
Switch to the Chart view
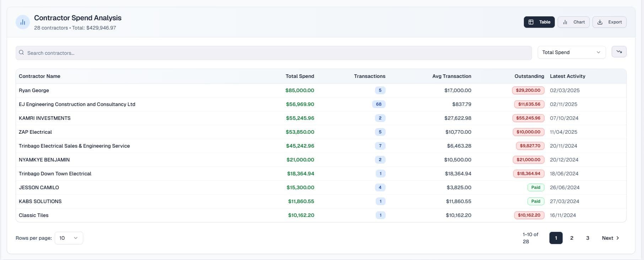click(x=574, y=22)
